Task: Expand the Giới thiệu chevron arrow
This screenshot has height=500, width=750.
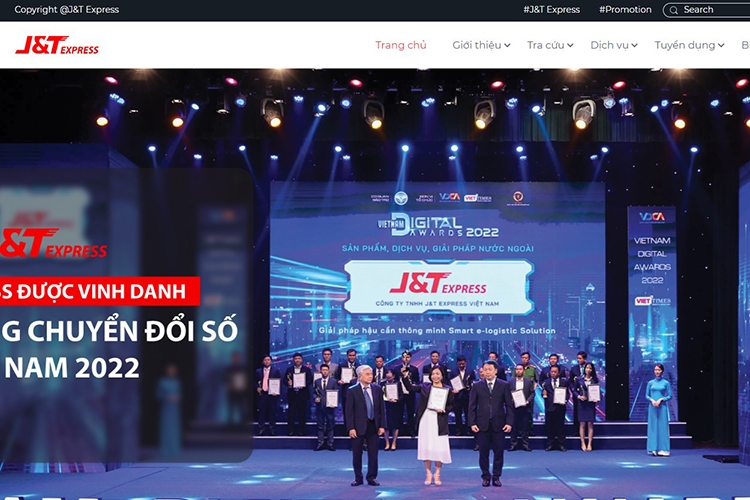Action: pyautogui.click(x=507, y=45)
